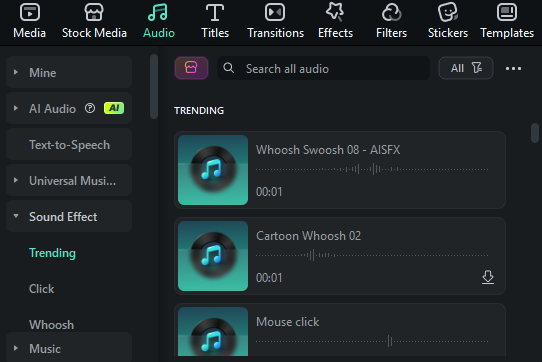Collapse the Sound Effect category arrow
The width and height of the screenshot is (542, 362).
(16, 216)
